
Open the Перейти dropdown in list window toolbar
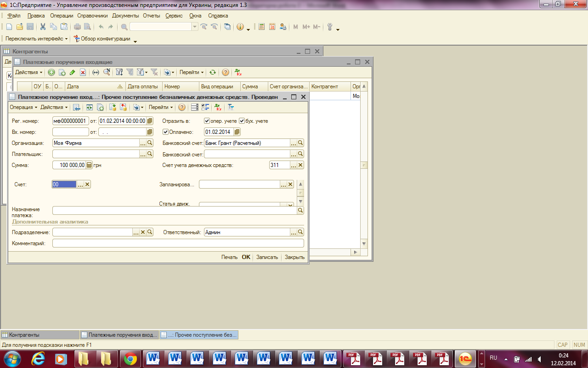pyautogui.click(x=192, y=72)
